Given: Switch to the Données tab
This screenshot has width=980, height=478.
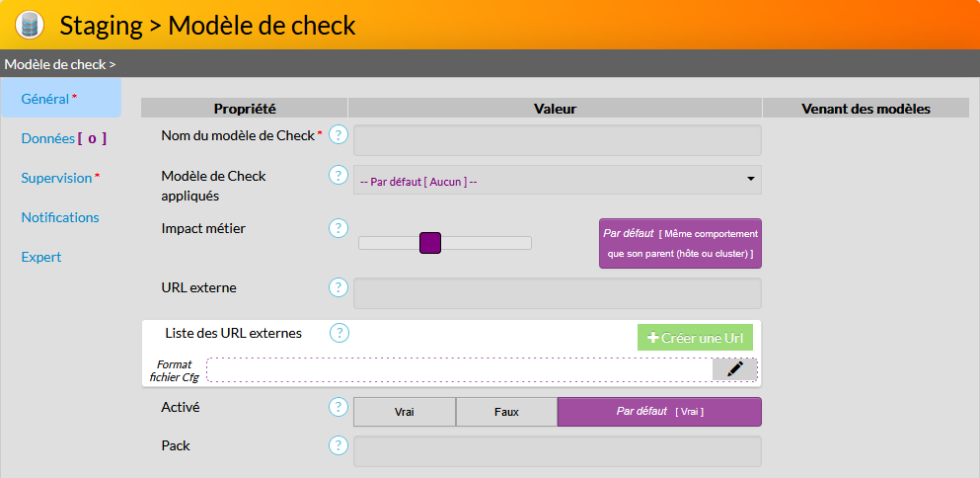Looking at the screenshot, I should 61,138.
